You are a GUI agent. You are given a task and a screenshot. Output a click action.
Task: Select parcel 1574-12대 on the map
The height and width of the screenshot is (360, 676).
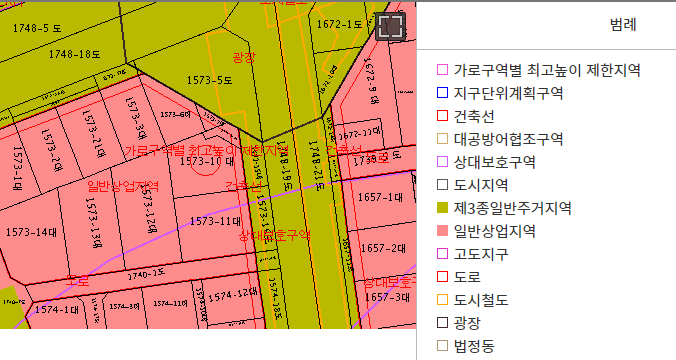tap(232, 295)
